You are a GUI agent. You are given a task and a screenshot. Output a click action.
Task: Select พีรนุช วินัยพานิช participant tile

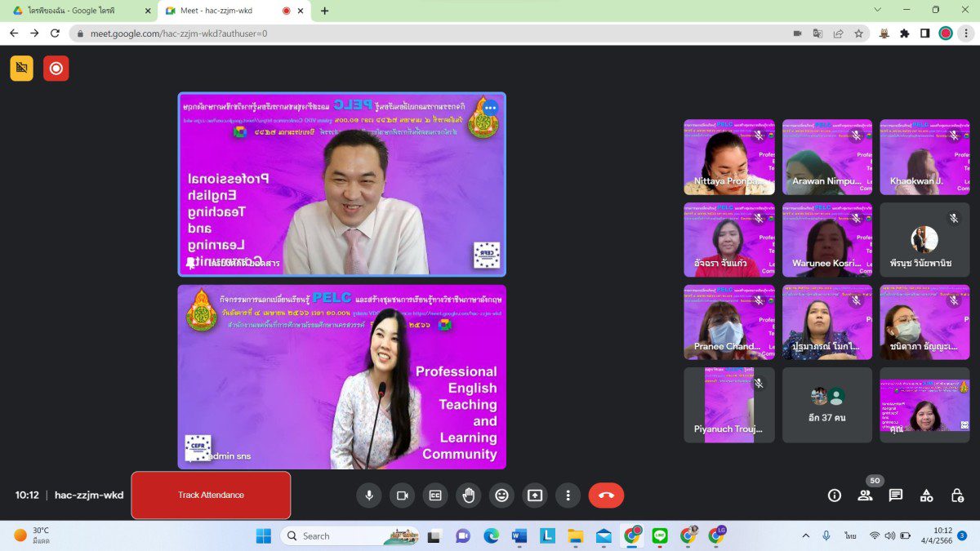pyautogui.click(x=924, y=239)
